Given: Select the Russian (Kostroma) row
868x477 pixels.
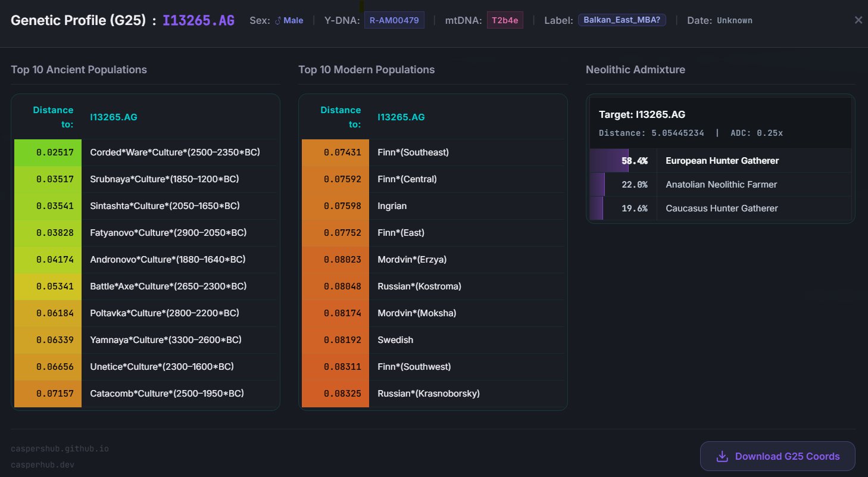Looking at the screenshot, I should tap(433, 286).
